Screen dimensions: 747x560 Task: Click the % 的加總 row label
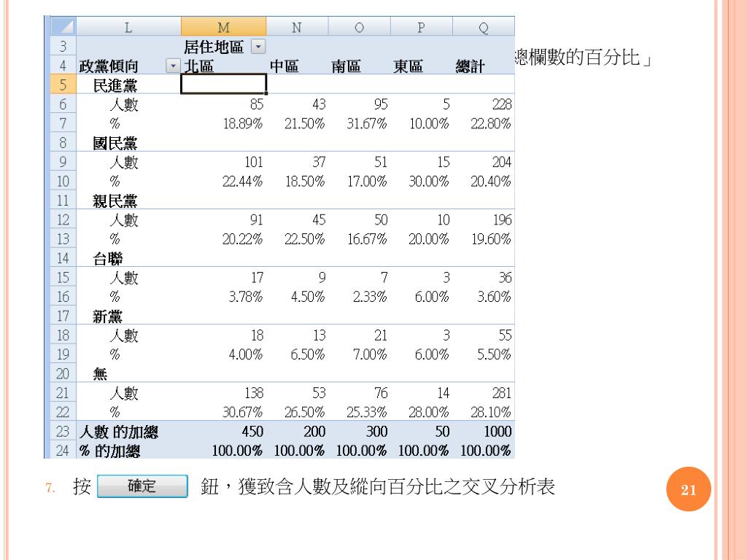110,451
